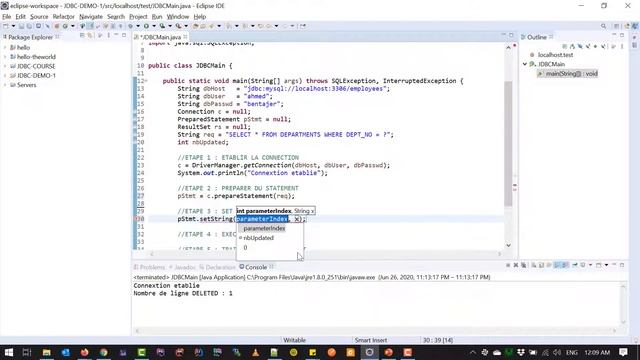Image resolution: width=640 pixels, height=360 pixels.
Task: Click the Windows Start button
Action: (x=9, y=352)
